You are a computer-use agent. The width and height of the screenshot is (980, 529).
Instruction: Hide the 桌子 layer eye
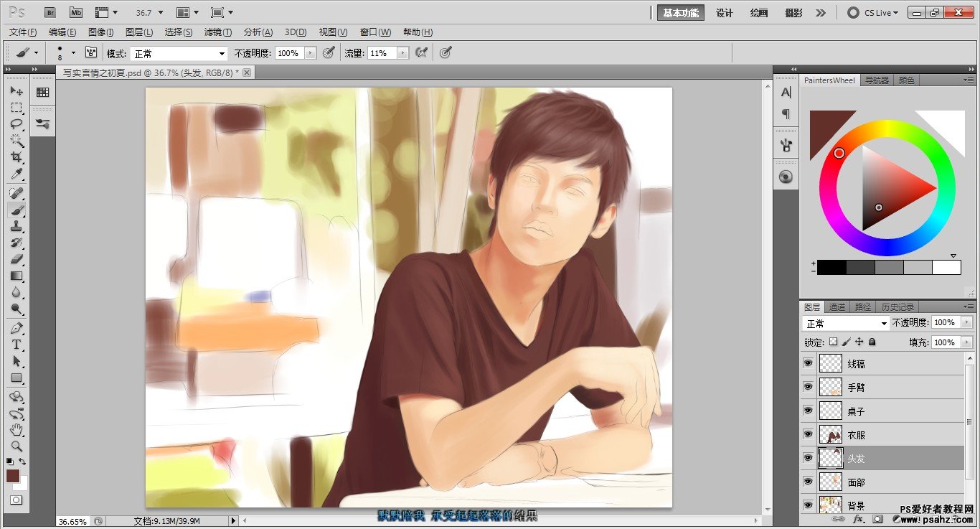(809, 411)
